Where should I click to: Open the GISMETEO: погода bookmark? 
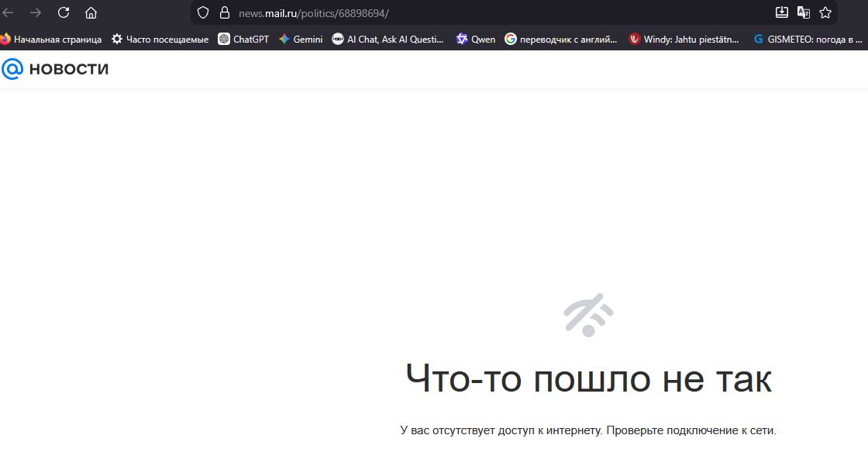808,40
